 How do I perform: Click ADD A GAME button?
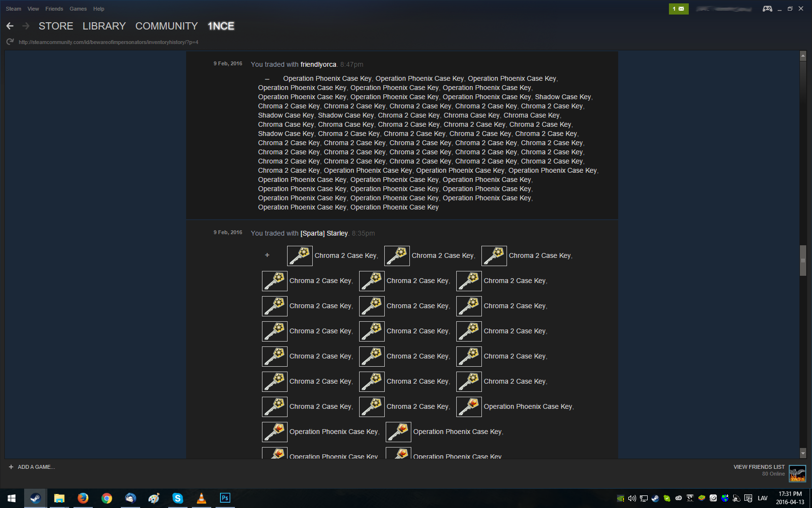32,467
